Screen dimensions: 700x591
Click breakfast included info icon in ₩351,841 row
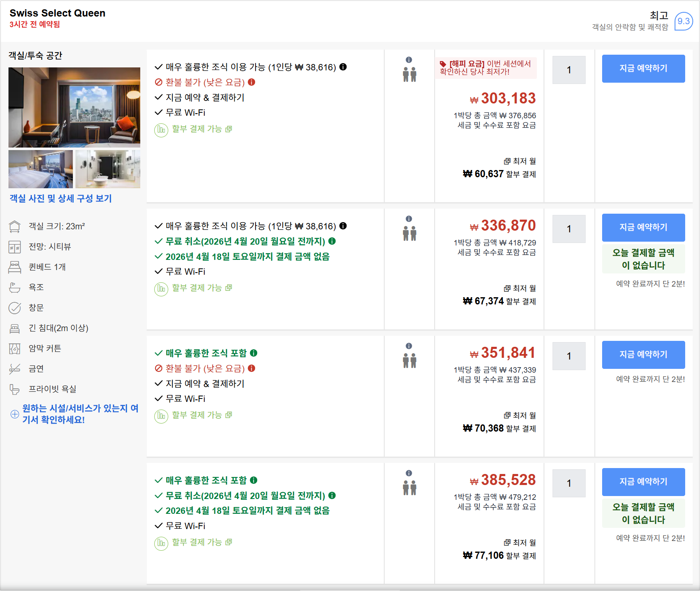tap(254, 353)
